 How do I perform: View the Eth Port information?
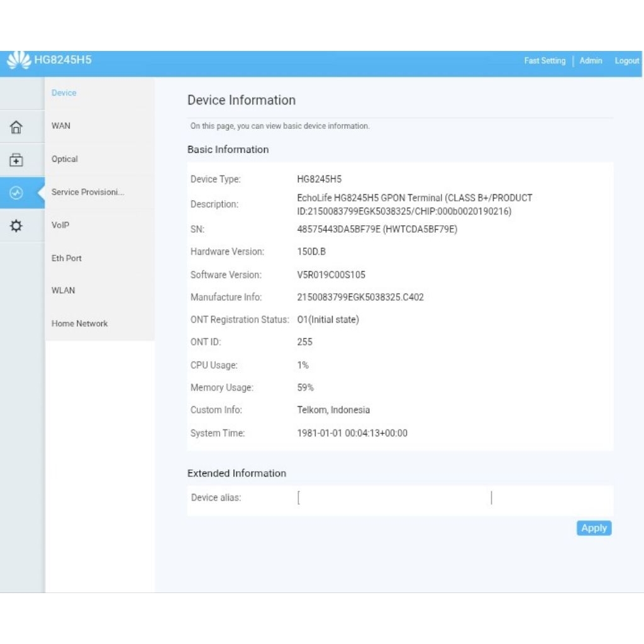[x=67, y=258]
